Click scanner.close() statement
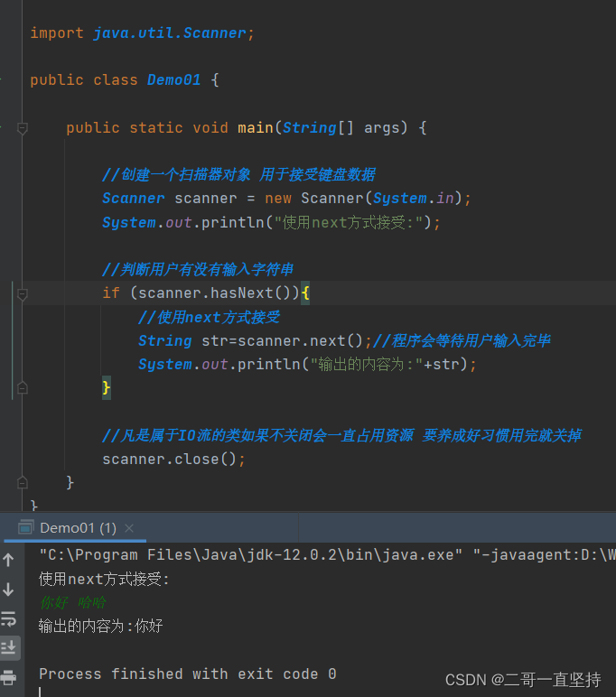 [x=174, y=459]
